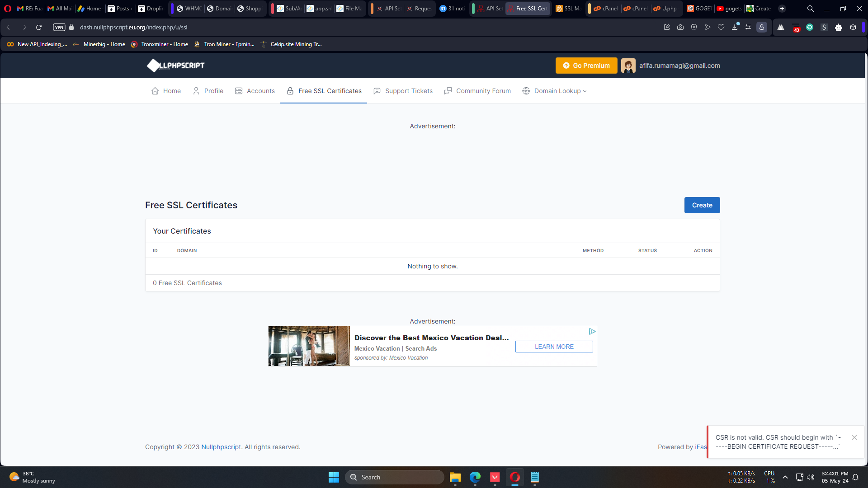Switch to the GOGET browser tab
This screenshot has width=868, height=488.
699,8
